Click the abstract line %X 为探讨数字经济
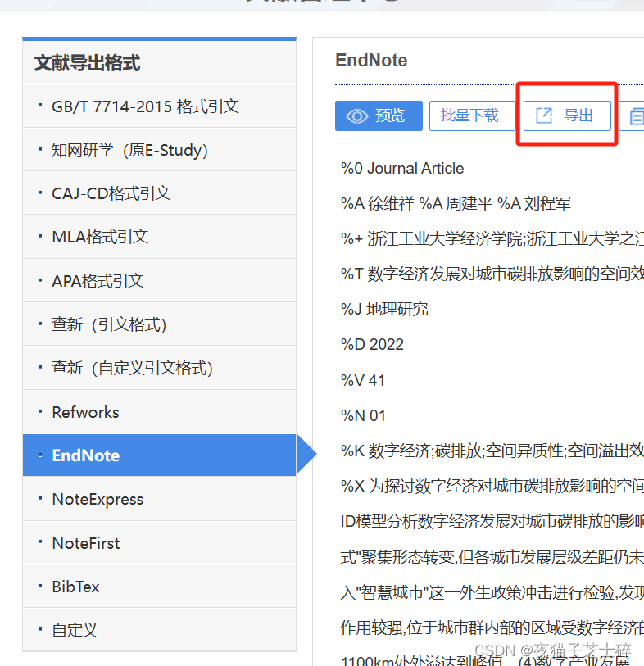Image resolution: width=644 pixels, height=666 pixels. tap(492, 486)
